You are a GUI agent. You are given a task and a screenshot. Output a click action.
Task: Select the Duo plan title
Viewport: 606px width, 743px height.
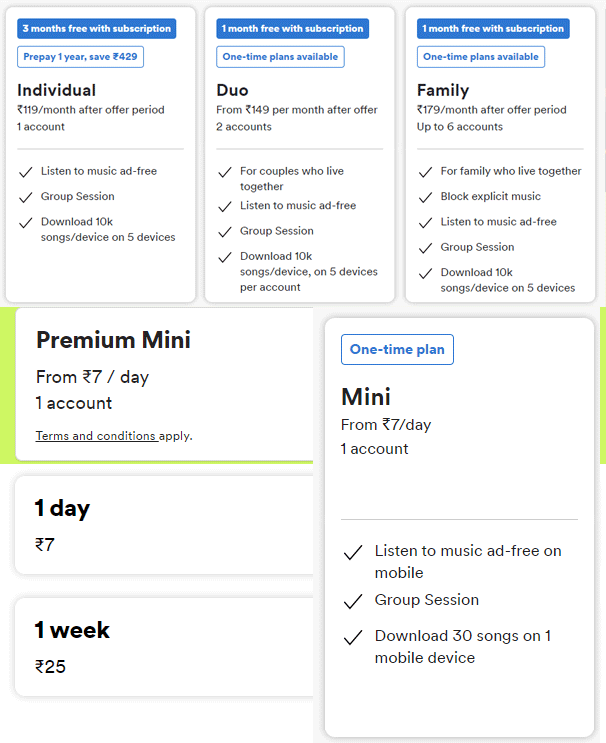233,90
